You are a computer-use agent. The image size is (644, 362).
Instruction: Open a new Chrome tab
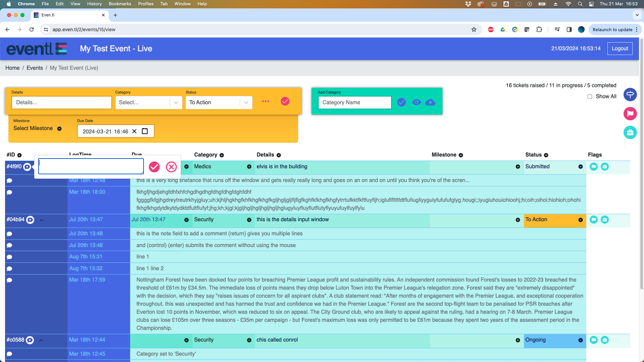115,15
